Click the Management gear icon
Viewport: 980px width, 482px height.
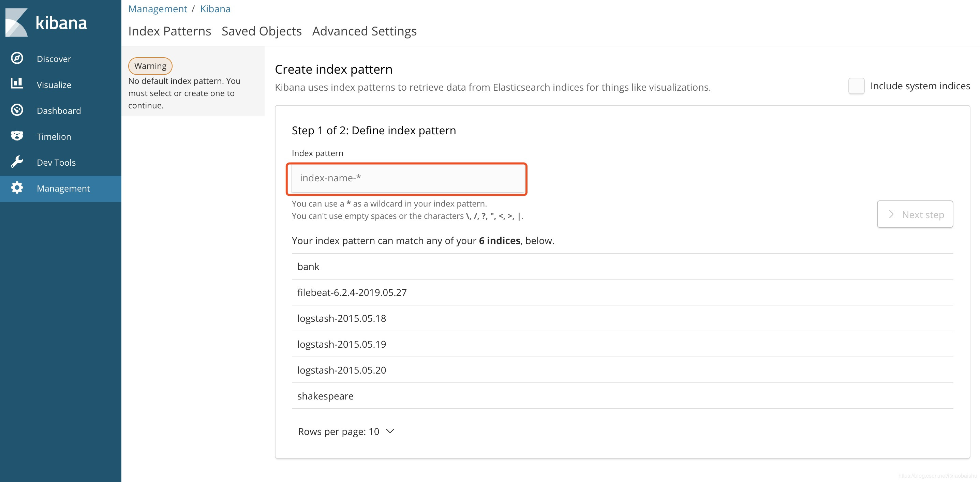[x=17, y=187]
